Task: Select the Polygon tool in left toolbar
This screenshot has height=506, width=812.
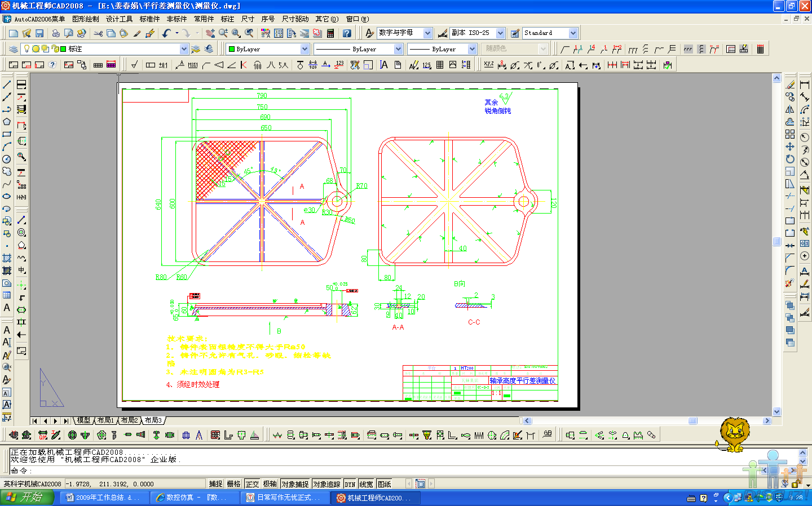Action: coord(7,122)
